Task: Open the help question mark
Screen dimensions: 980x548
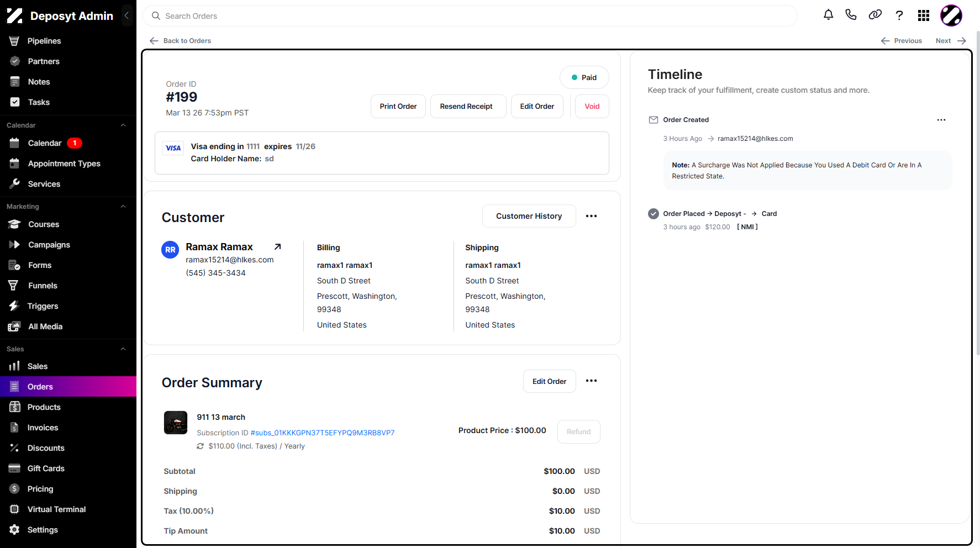Action: [899, 15]
